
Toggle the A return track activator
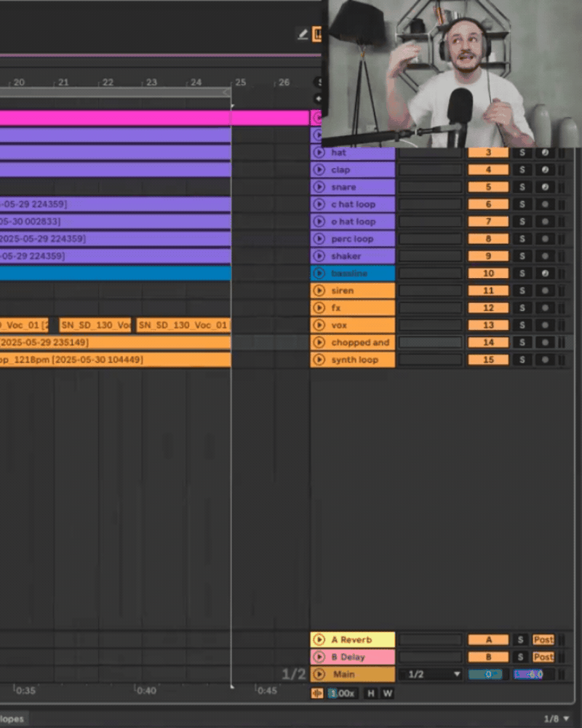[488, 640]
